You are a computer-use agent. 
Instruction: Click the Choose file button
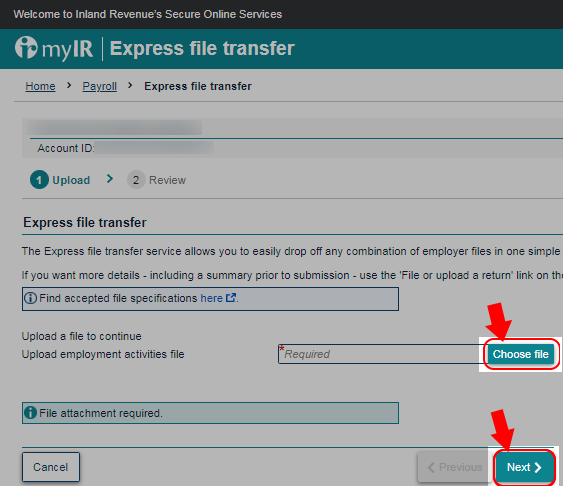[520, 354]
